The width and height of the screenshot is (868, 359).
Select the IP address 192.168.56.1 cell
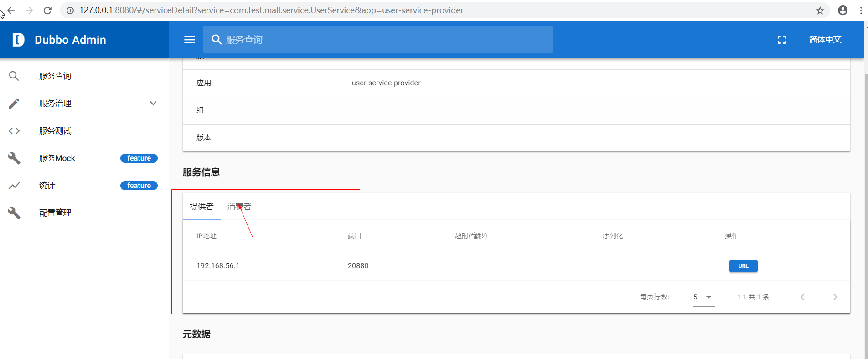click(x=218, y=266)
